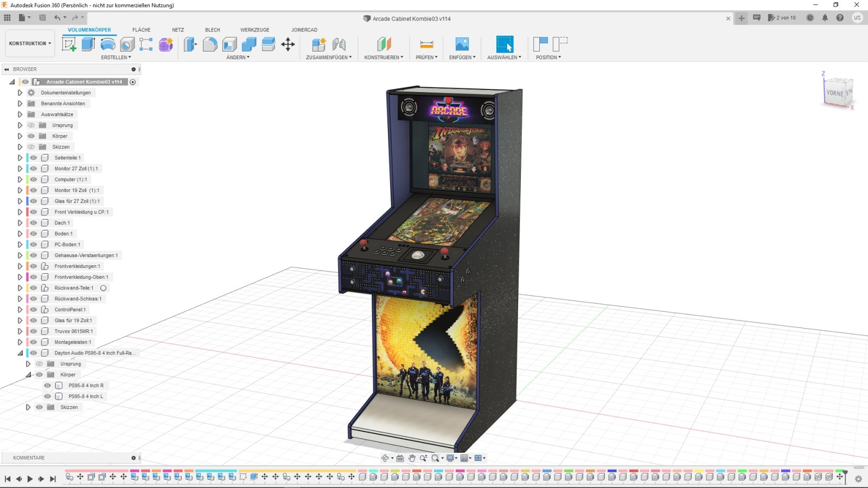Click the ViewCube VORNE face
Viewport: 868px width, 488px height.
click(x=835, y=93)
